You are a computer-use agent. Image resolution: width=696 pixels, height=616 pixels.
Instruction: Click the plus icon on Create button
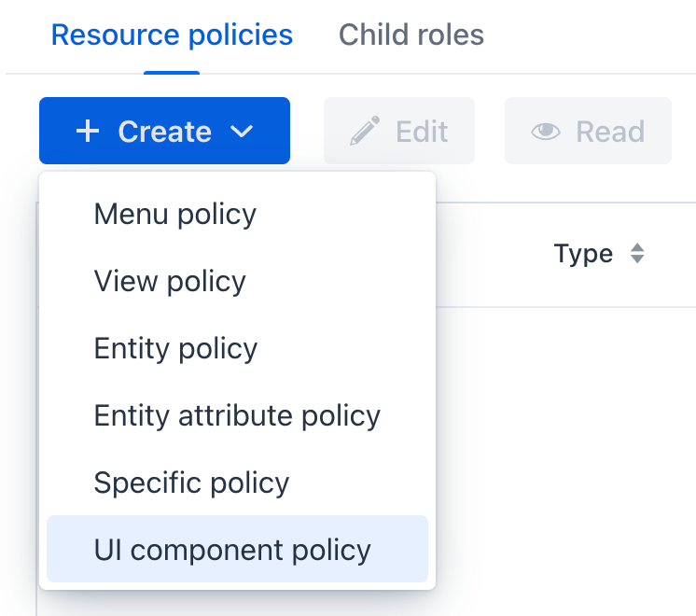[x=87, y=132]
